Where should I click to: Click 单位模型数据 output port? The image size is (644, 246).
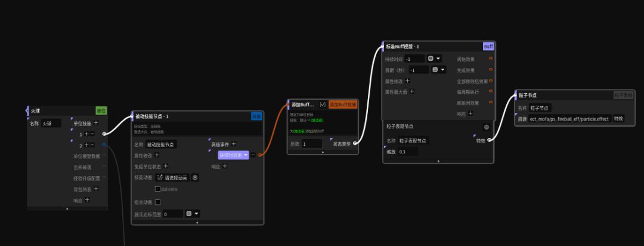click(x=104, y=156)
